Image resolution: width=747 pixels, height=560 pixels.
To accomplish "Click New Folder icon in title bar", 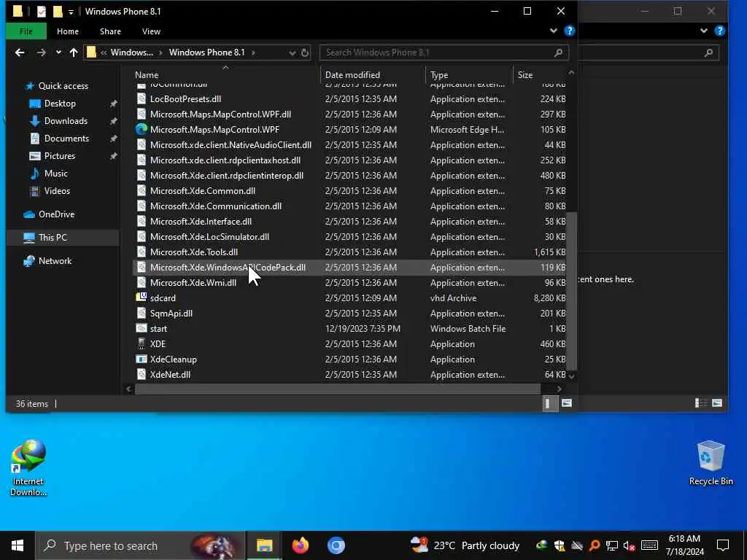I will coord(58,12).
